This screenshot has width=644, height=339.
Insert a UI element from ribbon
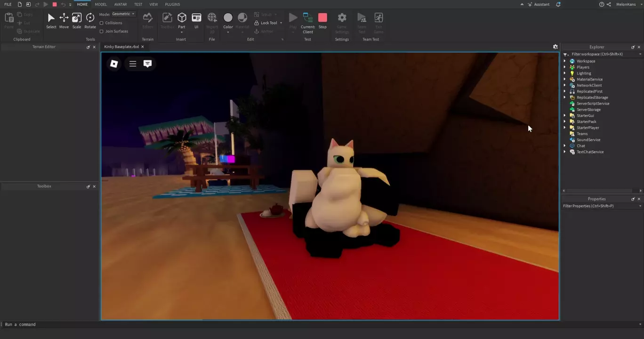pyautogui.click(x=196, y=21)
